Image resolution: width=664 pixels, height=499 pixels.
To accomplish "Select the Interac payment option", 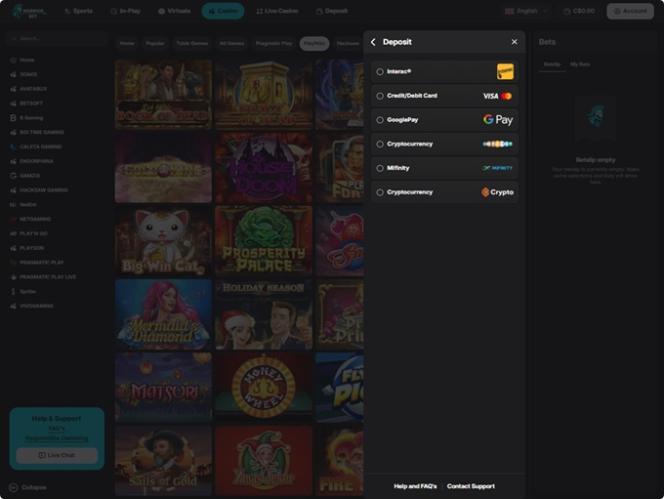I will pyautogui.click(x=445, y=72).
